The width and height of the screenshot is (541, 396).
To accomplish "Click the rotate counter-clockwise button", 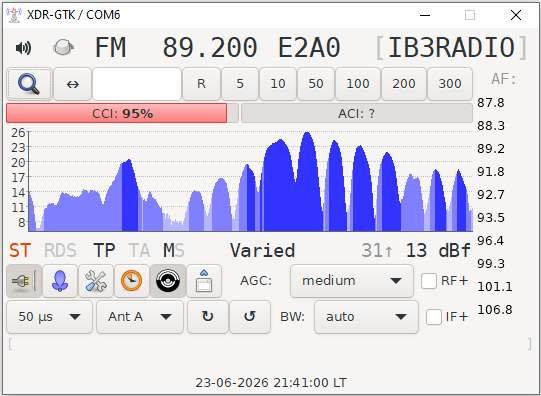I will tap(250, 317).
